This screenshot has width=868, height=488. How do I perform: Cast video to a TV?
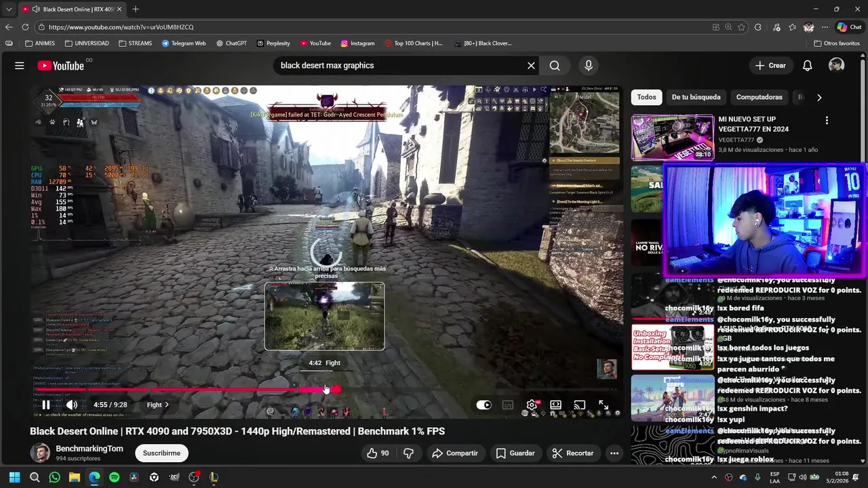click(579, 405)
